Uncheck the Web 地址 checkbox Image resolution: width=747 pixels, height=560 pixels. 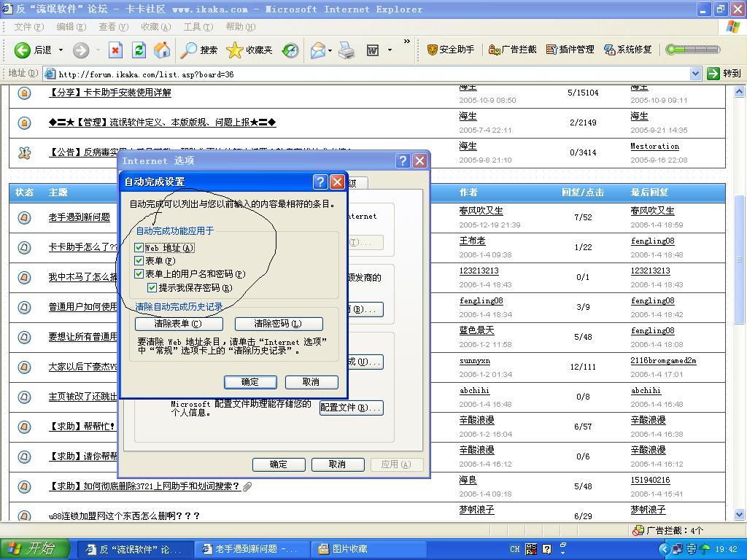(139, 248)
